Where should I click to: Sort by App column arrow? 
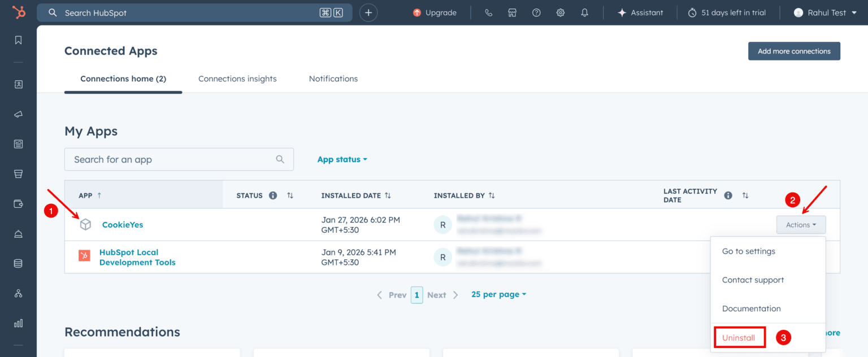[99, 195]
